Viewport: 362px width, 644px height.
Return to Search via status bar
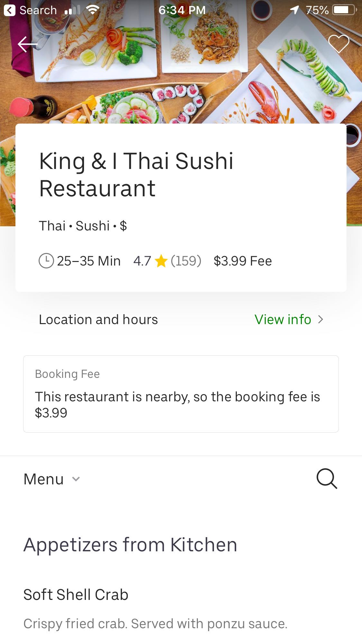click(31, 10)
